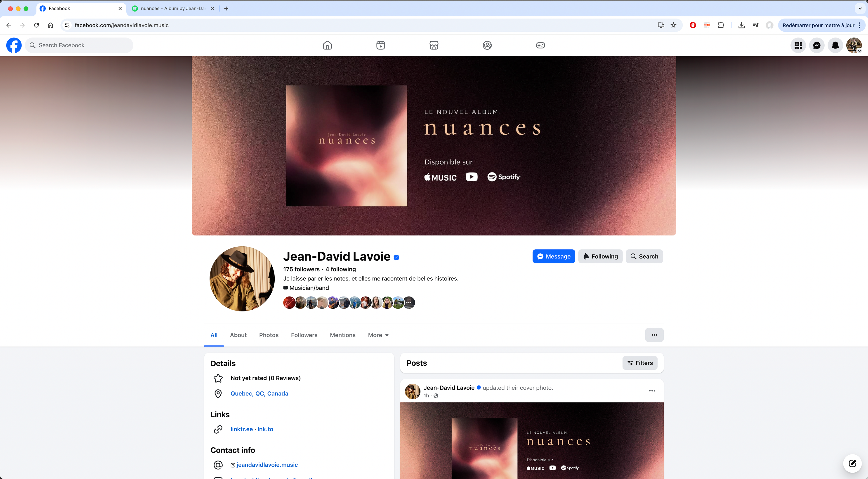Toggle the Following button
The height and width of the screenshot is (479, 868).
tap(600, 256)
